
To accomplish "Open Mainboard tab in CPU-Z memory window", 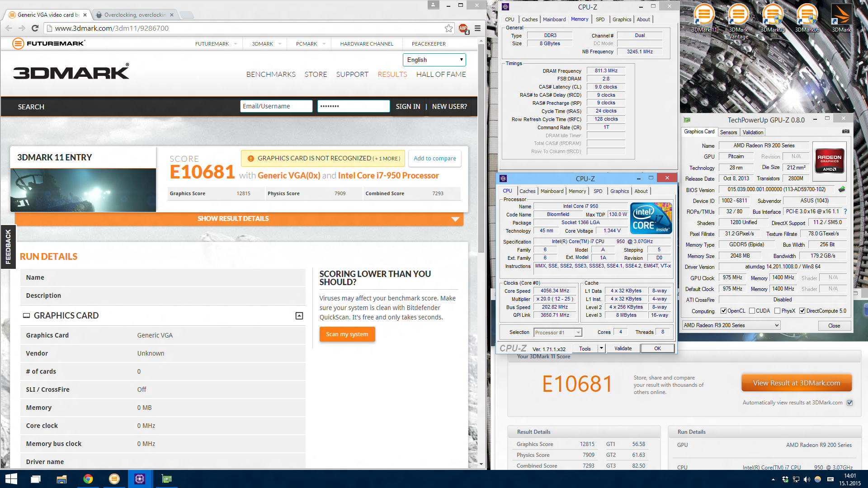I will (554, 19).
